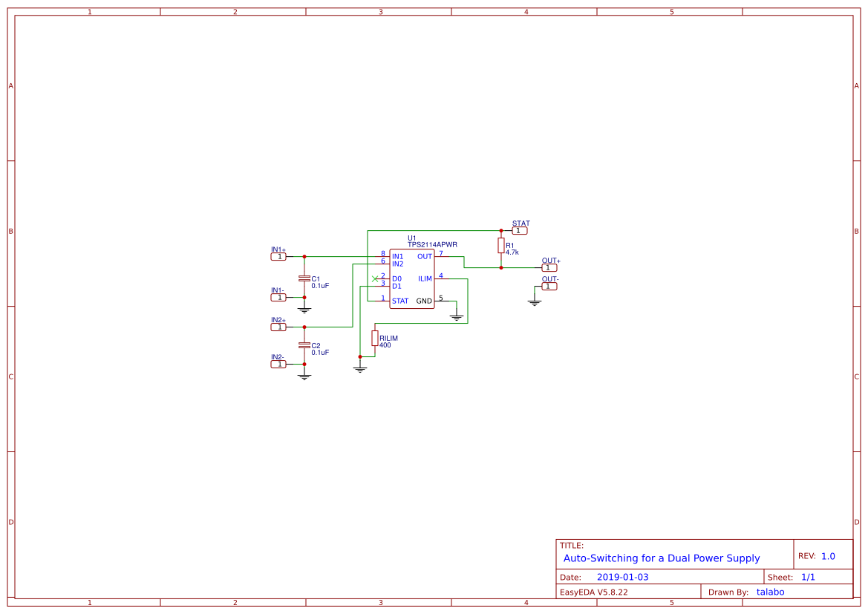Screen dimensions: 868x614
Task: Select the RILIM 400 resistor symbol
Action: [373, 339]
